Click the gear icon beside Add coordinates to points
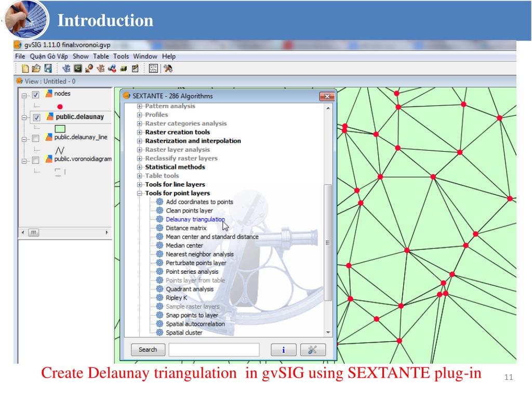 pyautogui.click(x=159, y=202)
